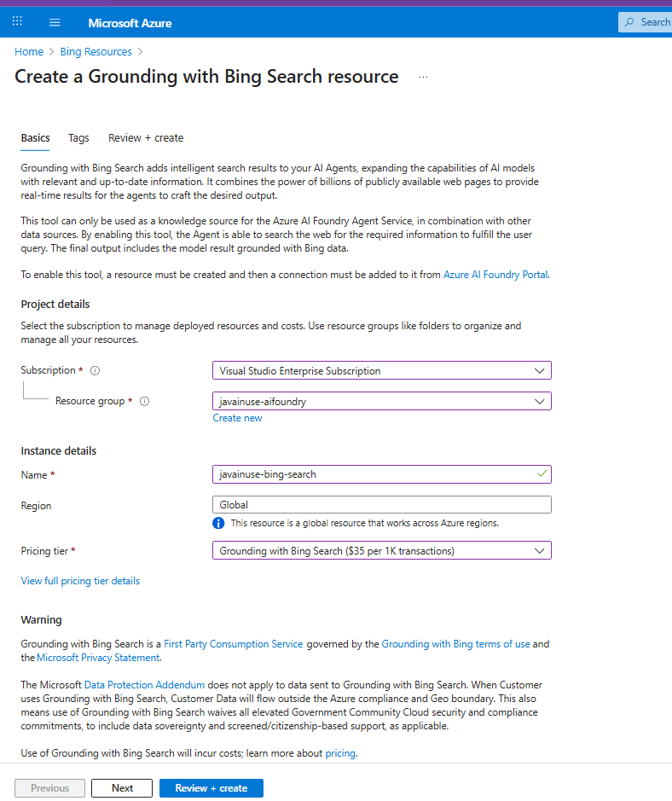Expand the Resource group dropdown

point(539,401)
